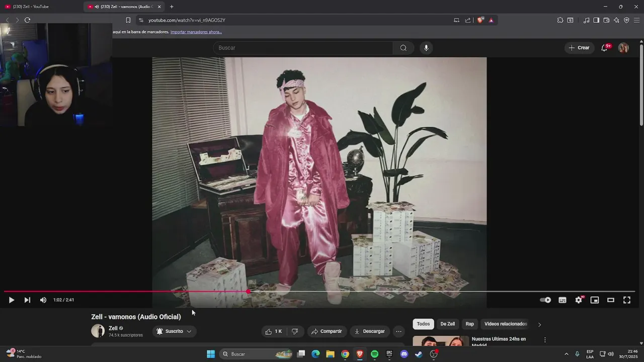This screenshot has width=644, height=362.
Task: Switch to the first Zell - YouTube tab
Action: coord(40,7)
